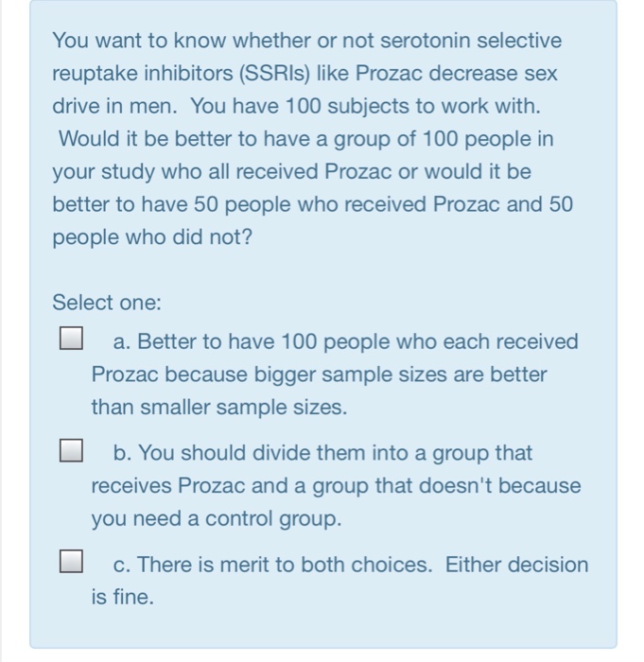Click the words 'Either decision' in option c

(x=517, y=565)
